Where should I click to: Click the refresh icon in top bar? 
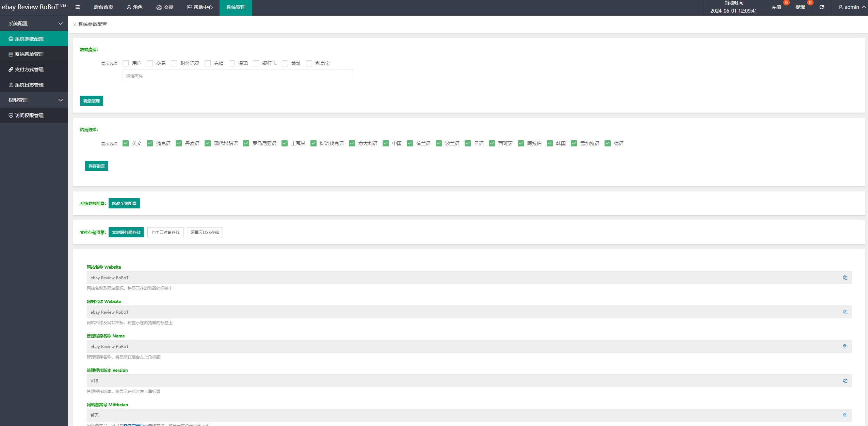[821, 7]
